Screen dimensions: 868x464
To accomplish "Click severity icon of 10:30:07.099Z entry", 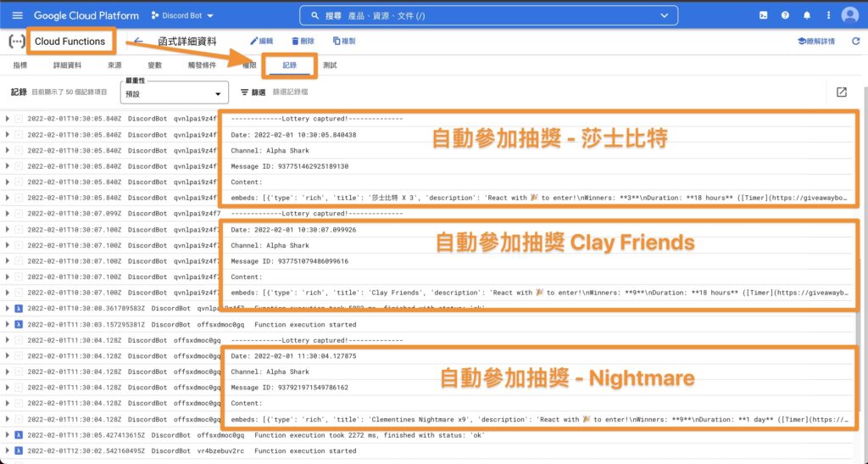I will pos(19,213).
